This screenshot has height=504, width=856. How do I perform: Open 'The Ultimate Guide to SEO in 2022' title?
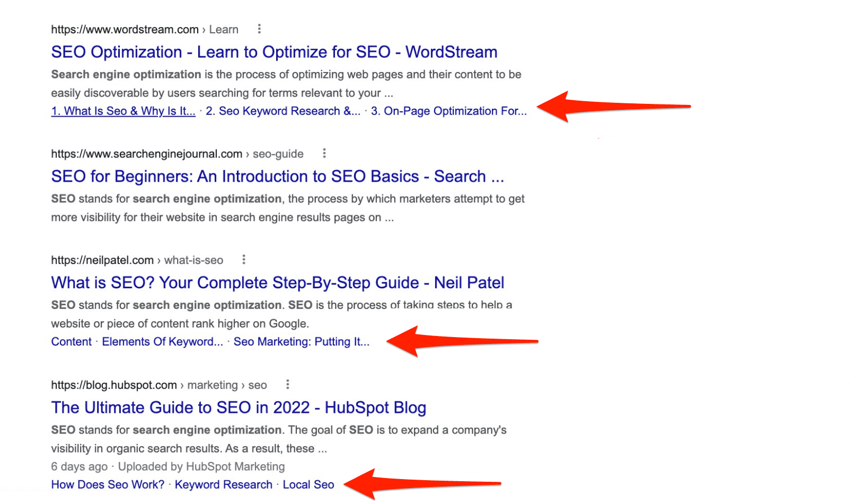tap(239, 408)
